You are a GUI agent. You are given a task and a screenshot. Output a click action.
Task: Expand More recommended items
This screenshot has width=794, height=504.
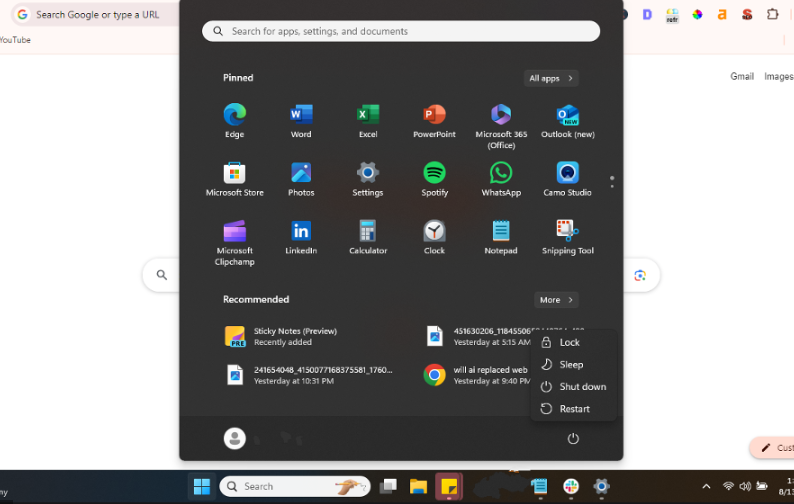[556, 300]
